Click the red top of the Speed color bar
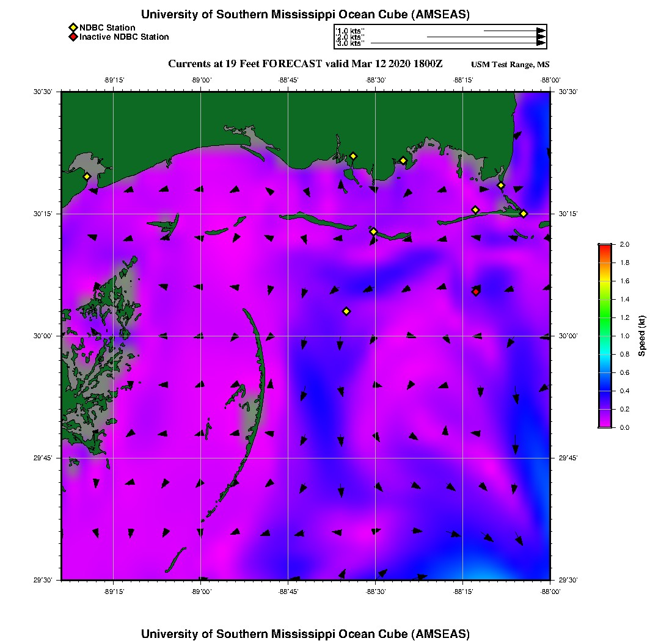 coord(605,247)
